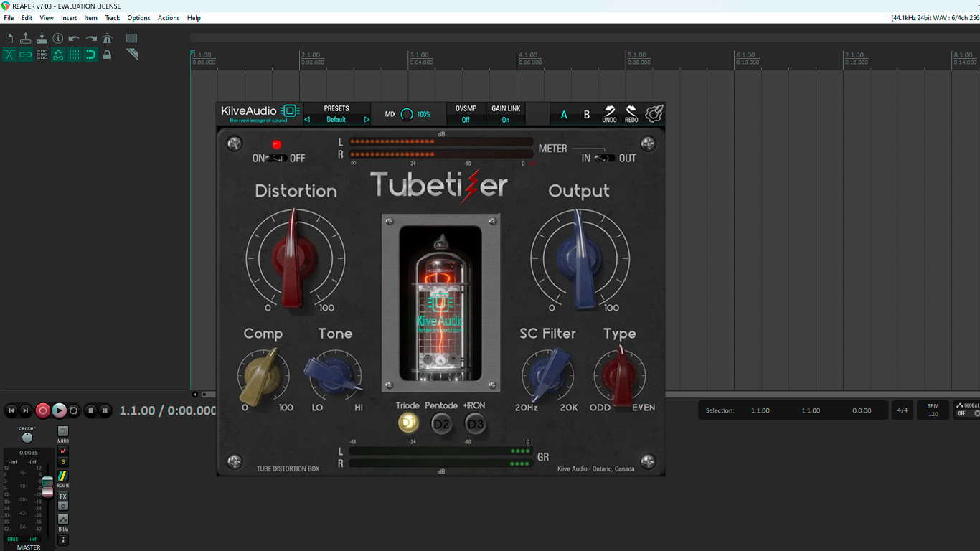
Task: Select D1 Triode mode button
Action: 408,423
